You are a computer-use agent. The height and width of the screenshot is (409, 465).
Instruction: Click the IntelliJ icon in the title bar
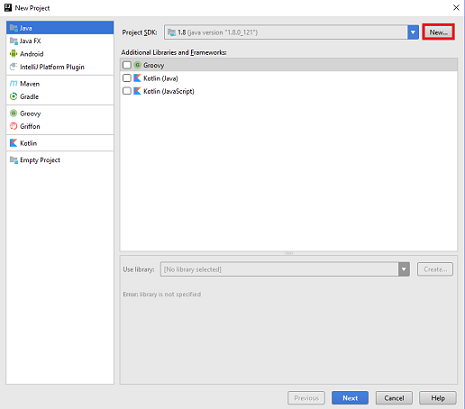[x=8, y=8]
